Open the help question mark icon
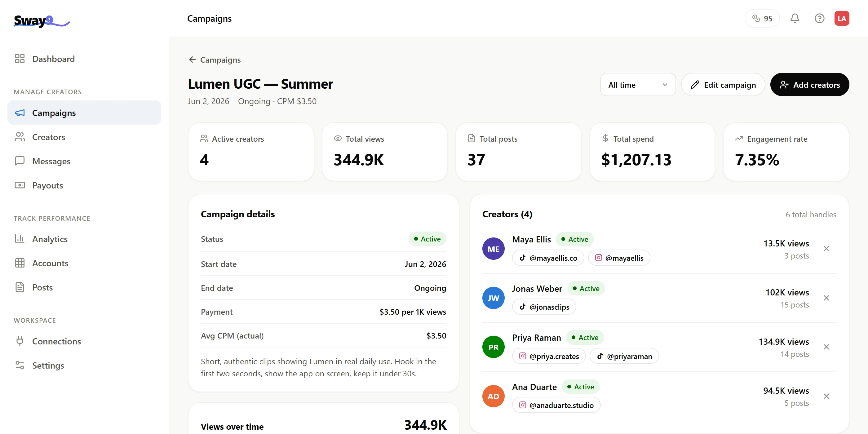 coord(819,18)
